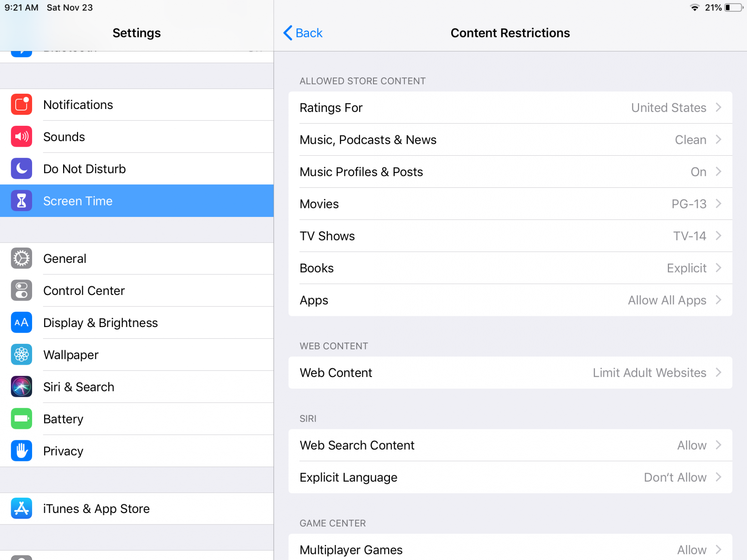Open the Books row
The height and width of the screenshot is (560, 747).
click(510, 268)
